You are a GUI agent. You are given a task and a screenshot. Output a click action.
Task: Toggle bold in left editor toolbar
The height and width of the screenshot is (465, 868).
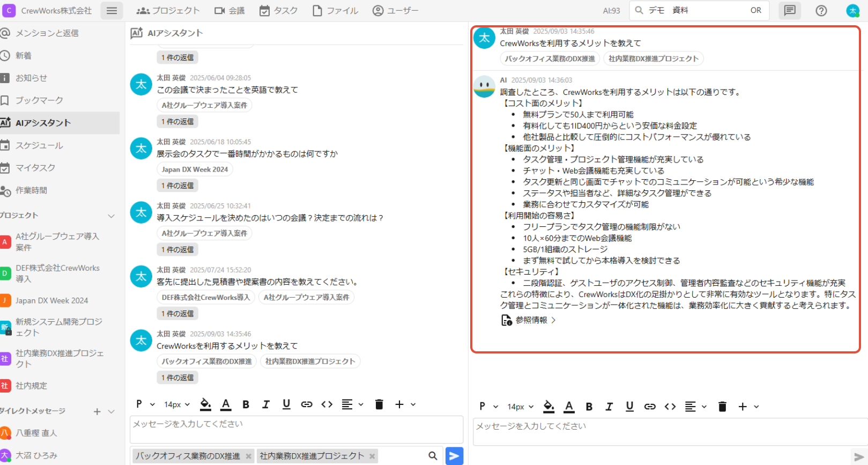[x=246, y=404]
